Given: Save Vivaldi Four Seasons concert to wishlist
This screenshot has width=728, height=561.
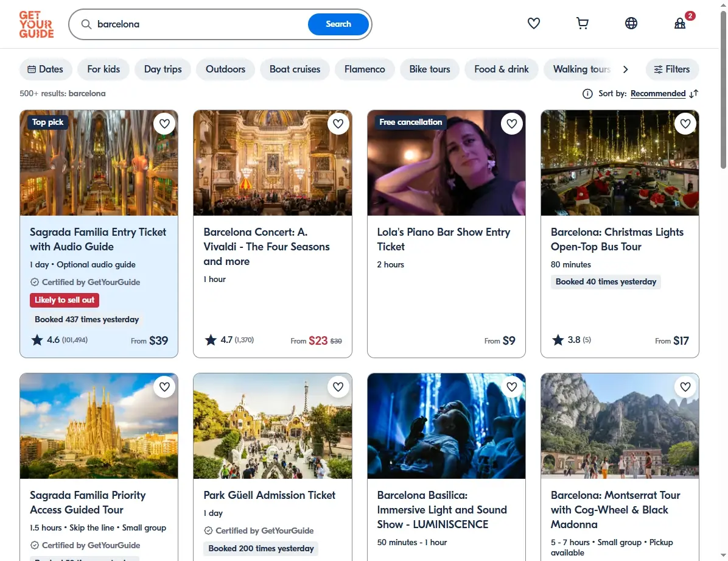Looking at the screenshot, I should [338, 124].
